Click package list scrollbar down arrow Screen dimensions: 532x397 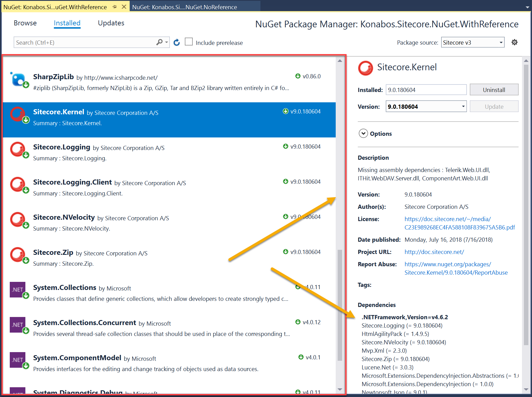tap(340, 389)
